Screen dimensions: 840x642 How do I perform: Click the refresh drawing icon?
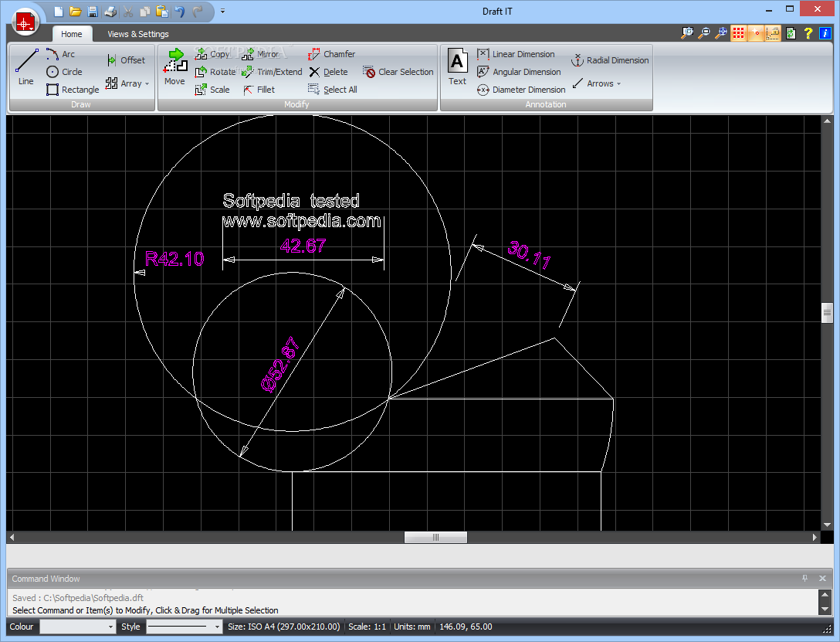point(791,33)
